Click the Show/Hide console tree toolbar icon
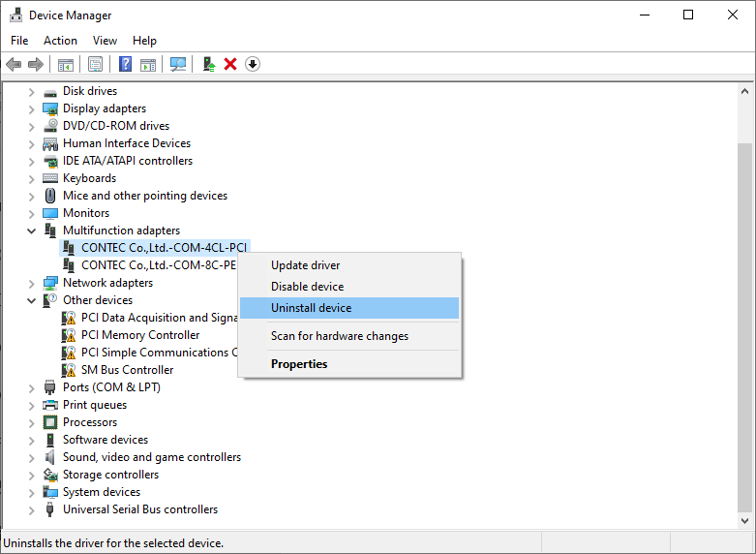This screenshot has height=554, width=756. (x=66, y=64)
